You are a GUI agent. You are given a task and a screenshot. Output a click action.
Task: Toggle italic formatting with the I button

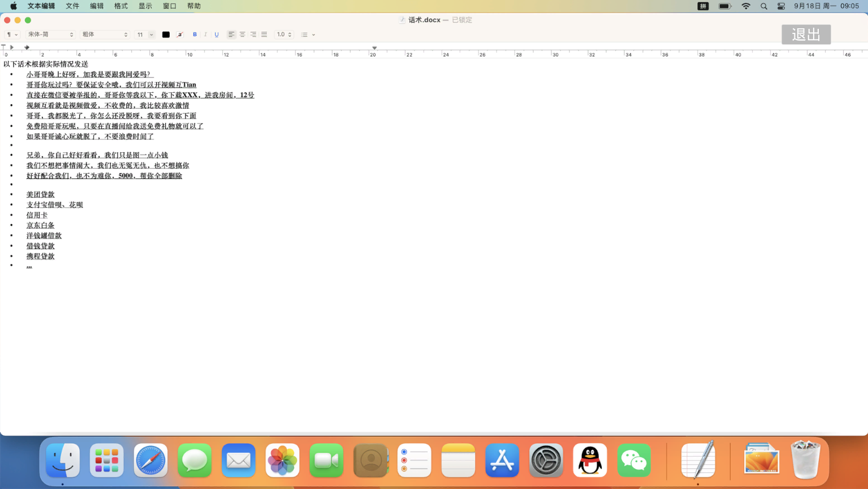205,35
